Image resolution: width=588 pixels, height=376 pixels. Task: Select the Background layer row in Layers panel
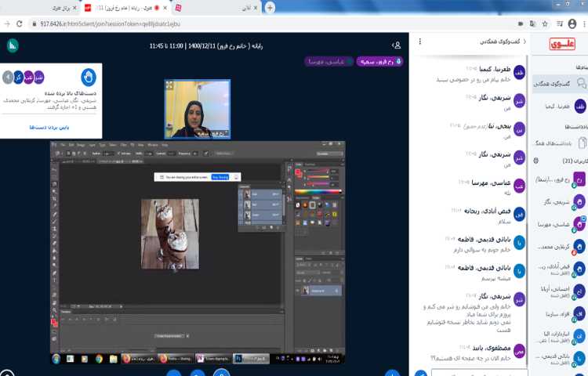(319, 291)
